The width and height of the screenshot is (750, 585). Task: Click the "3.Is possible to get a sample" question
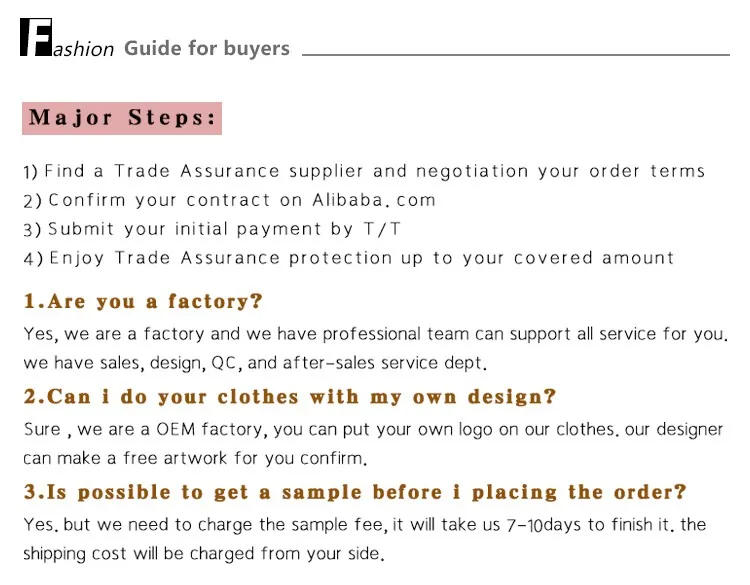pos(355,492)
